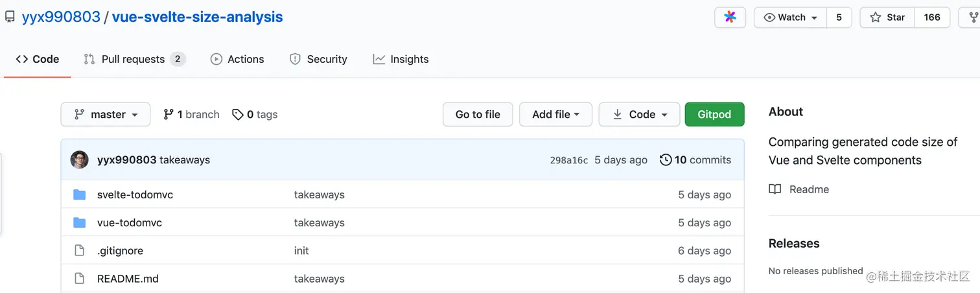Expand the green-adjacent Code download dropdown
This screenshot has height=293, width=980.
click(x=639, y=114)
